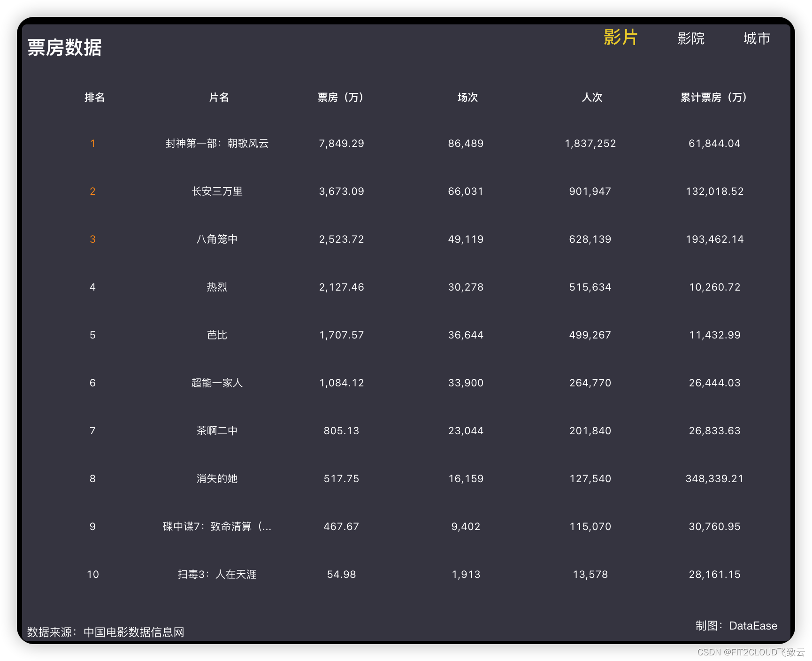Click box office value 467.67
Image resolution: width=812 pixels, height=661 pixels.
341,526
